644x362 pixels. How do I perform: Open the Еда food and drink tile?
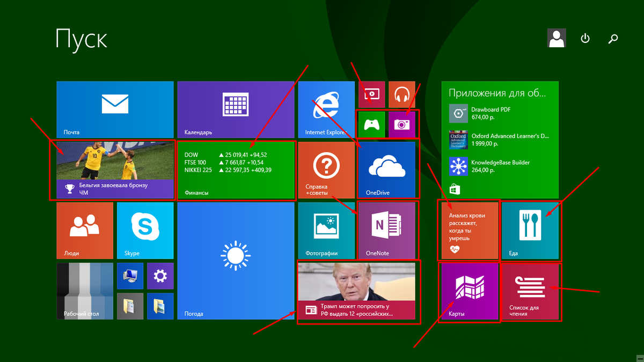coord(531,230)
